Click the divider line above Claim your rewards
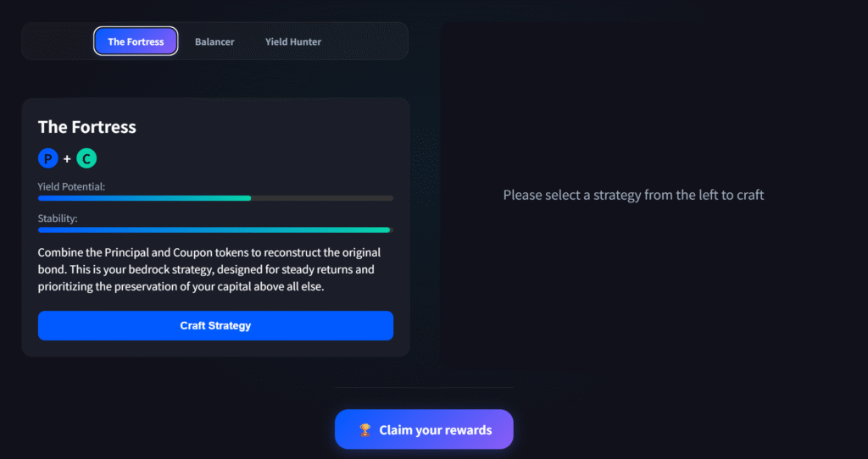 [424, 388]
